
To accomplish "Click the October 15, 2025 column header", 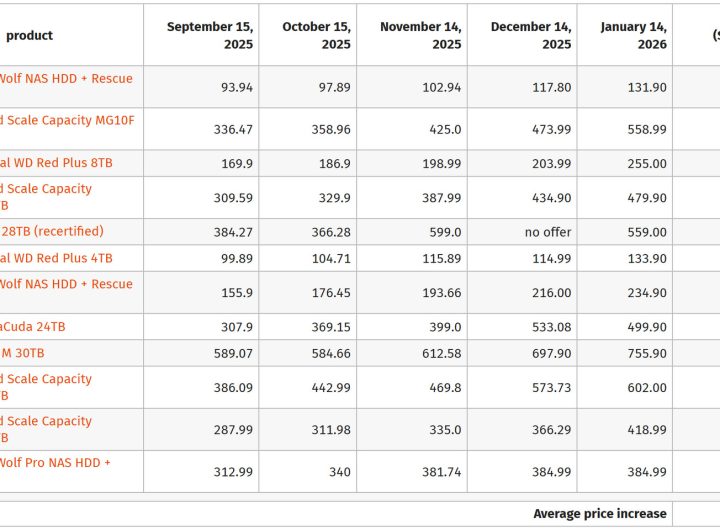I will [x=316, y=35].
